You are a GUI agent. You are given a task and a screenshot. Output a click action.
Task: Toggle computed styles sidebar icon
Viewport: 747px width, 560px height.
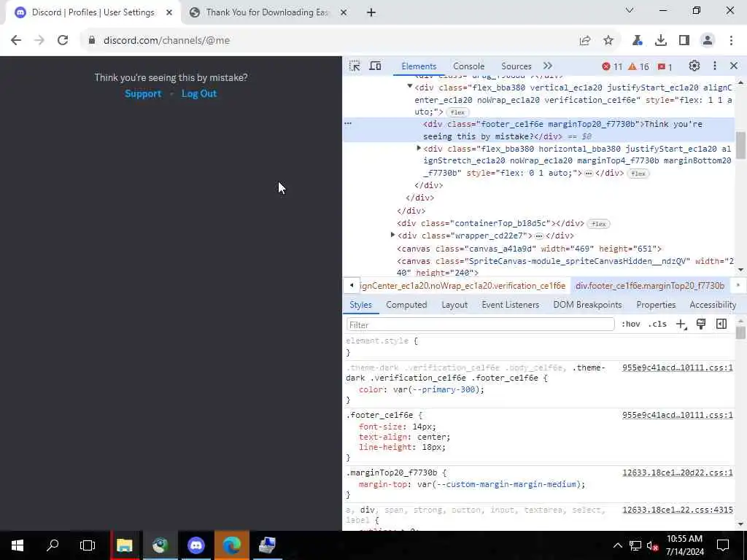point(721,324)
